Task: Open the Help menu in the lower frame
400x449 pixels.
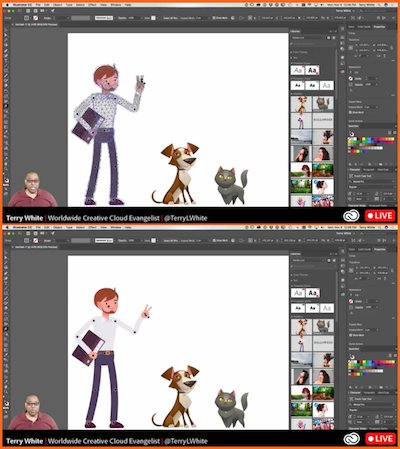Action: [x=128, y=228]
